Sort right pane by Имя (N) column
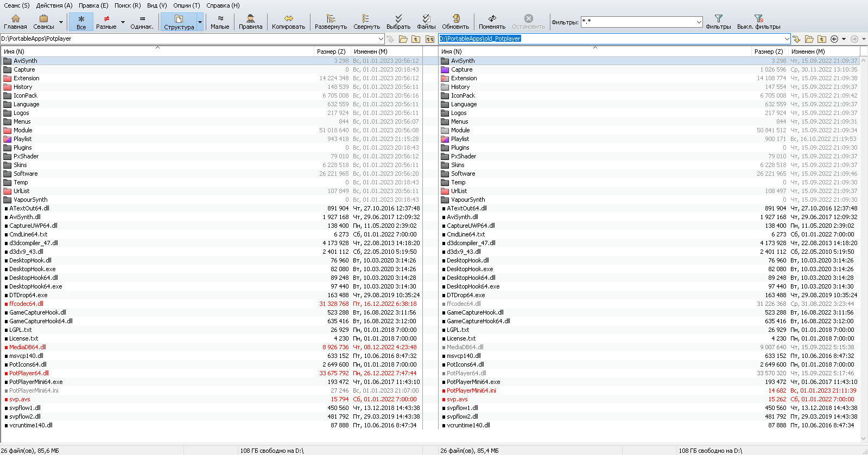The height and width of the screenshot is (455, 868). pyautogui.click(x=595, y=52)
